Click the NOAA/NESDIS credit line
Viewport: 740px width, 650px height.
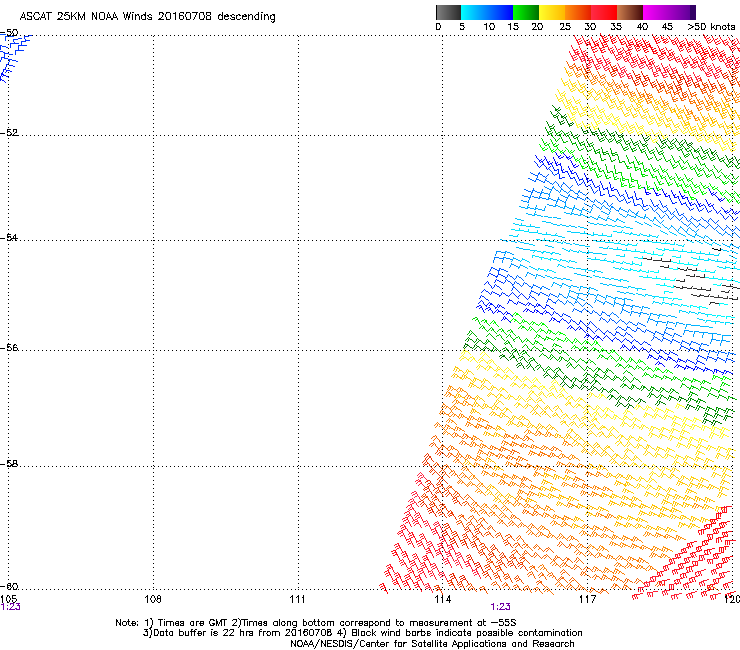click(x=432, y=644)
